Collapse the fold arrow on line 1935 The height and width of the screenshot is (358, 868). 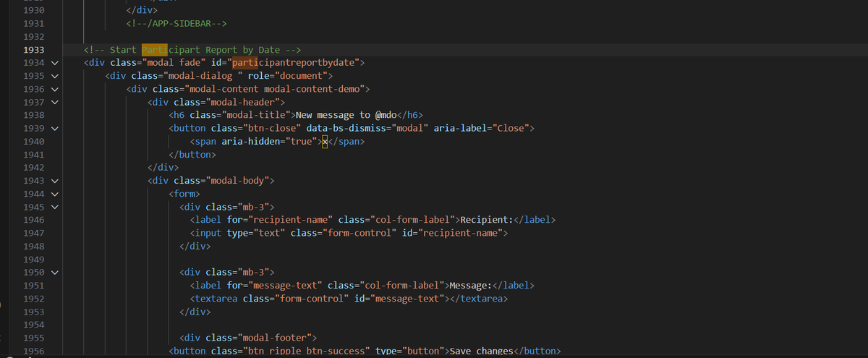coord(54,76)
